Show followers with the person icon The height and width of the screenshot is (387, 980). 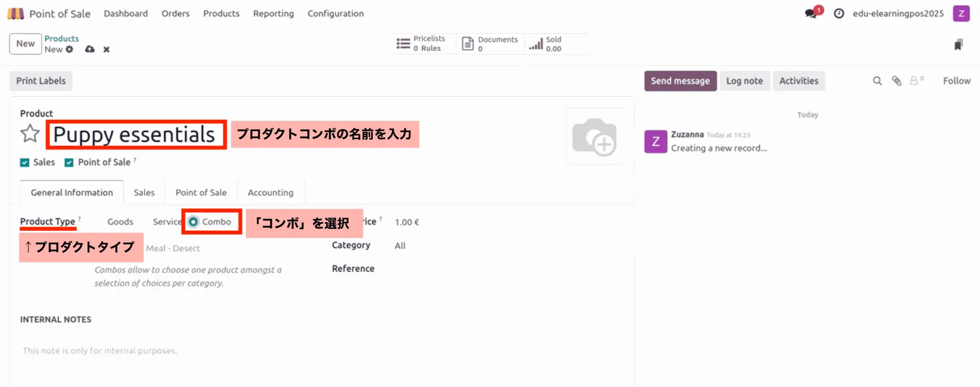(x=917, y=81)
